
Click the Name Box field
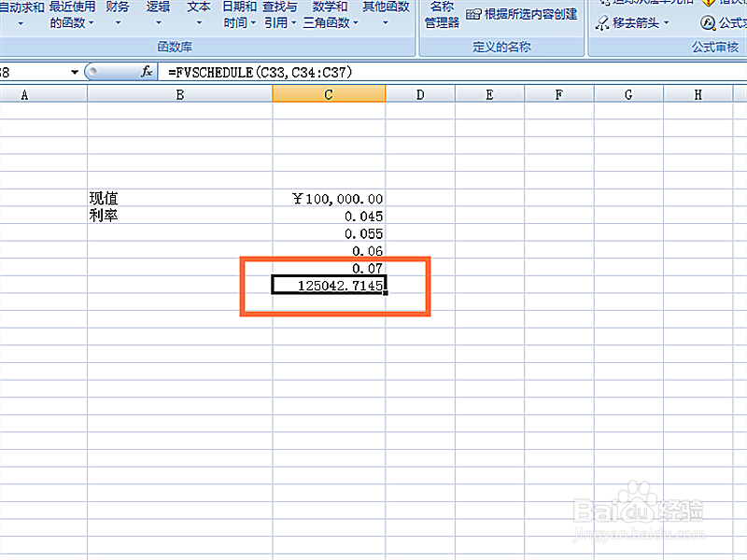[x=35, y=73]
